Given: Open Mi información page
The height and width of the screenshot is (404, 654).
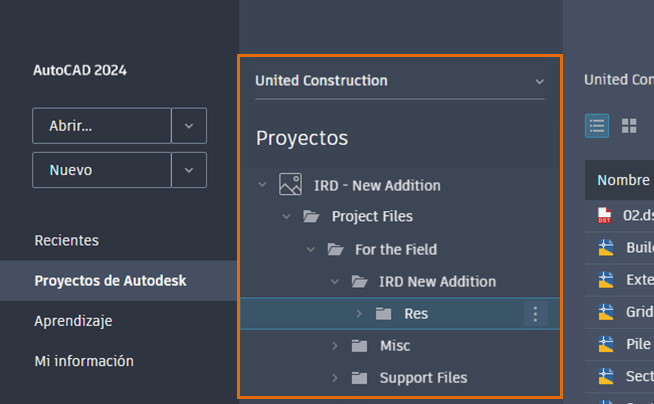Looking at the screenshot, I should tap(84, 361).
